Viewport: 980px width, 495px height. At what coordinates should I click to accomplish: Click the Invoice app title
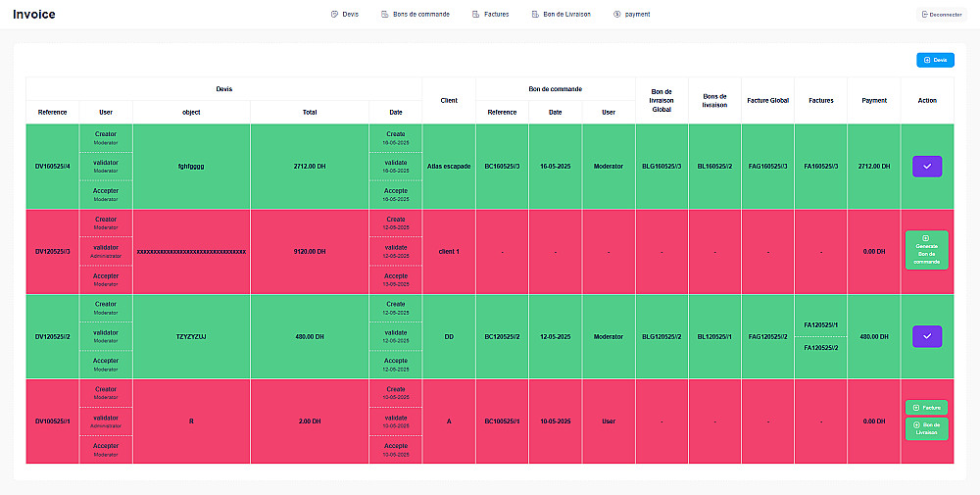tap(34, 15)
